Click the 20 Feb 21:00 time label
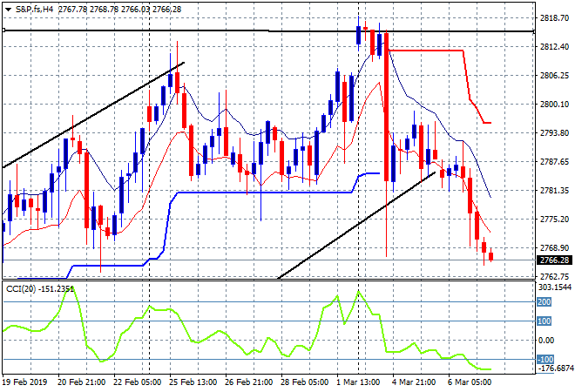The height and width of the screenshot is (392, 575). pyautogui.click(x=81, y=382)
